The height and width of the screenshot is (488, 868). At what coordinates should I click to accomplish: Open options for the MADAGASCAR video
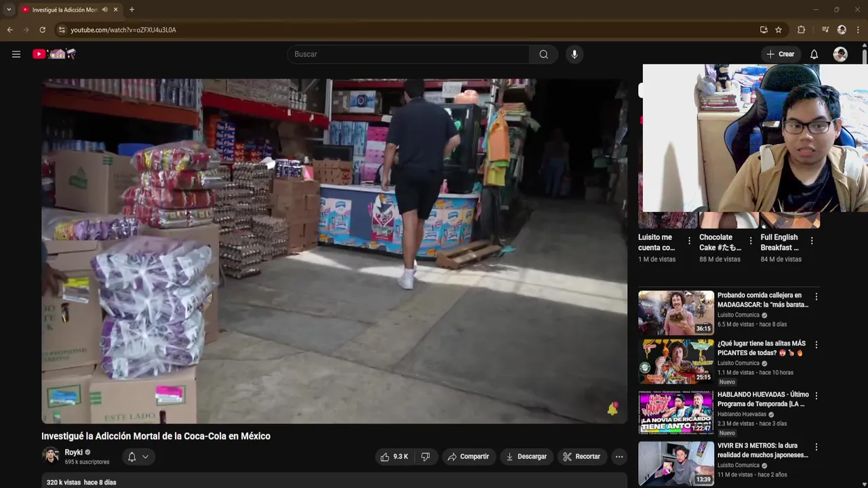pos(816,297)
